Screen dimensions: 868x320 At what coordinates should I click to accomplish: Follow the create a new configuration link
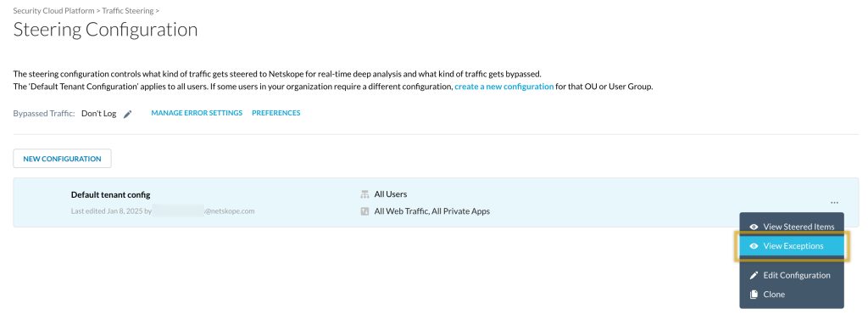point(504,87)
